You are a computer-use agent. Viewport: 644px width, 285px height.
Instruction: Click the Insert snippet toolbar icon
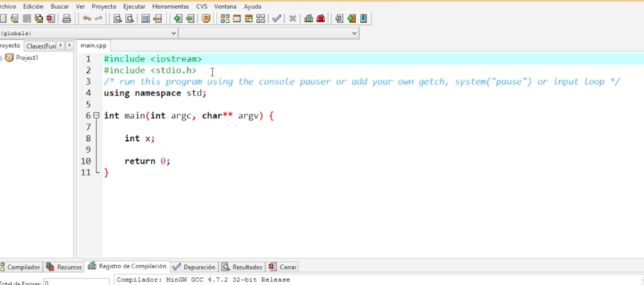[339, 18]
